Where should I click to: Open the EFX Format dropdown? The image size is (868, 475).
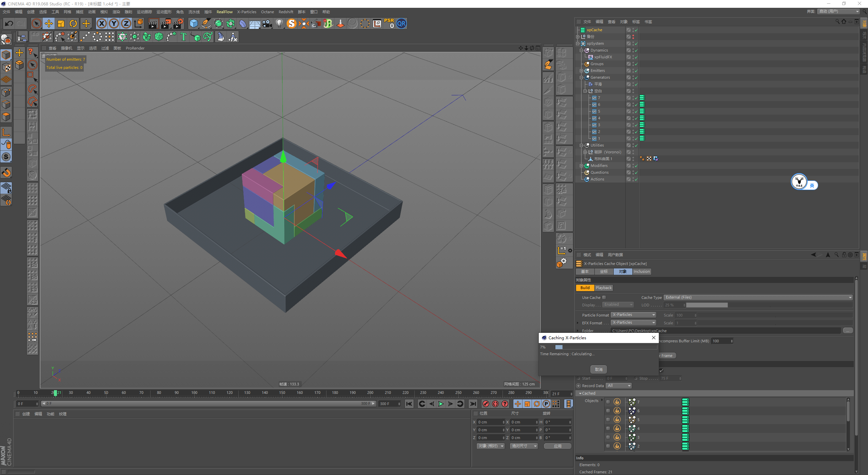(633, 323)
